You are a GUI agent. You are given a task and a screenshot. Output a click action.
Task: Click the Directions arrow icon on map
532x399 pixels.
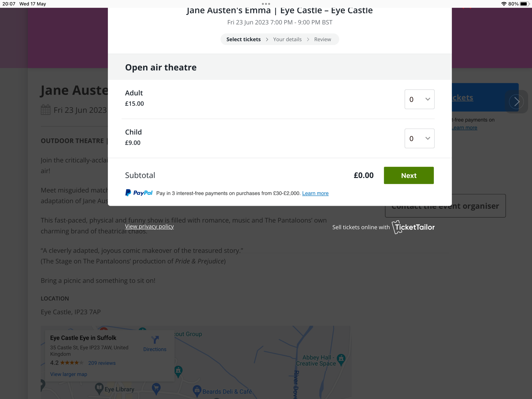(155, 340)
